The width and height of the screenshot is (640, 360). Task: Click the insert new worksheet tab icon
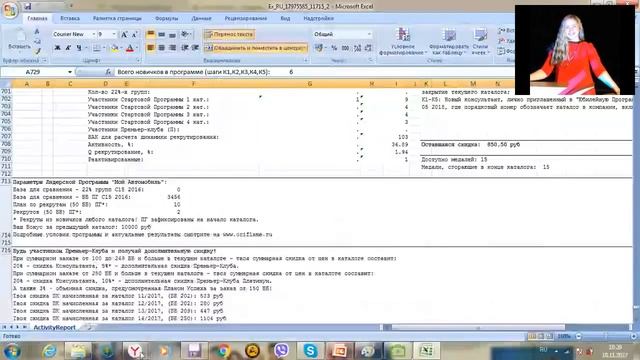[x=87, y=328]
